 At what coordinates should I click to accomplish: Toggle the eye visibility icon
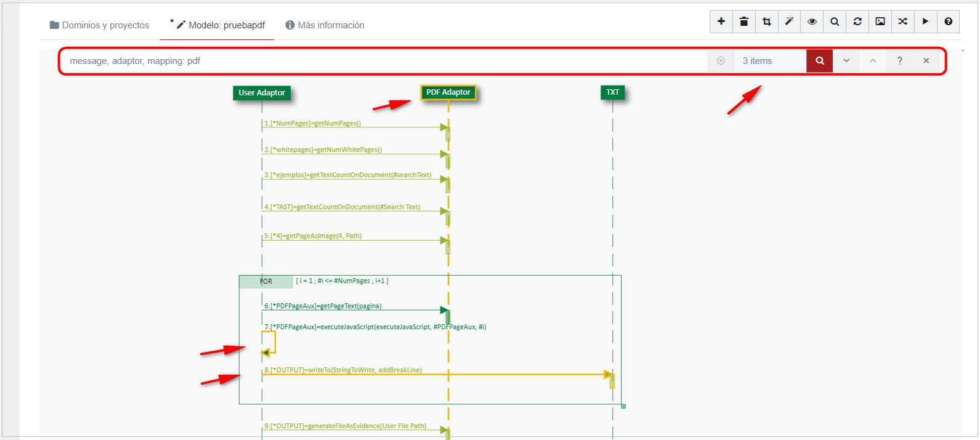[812, 22]
